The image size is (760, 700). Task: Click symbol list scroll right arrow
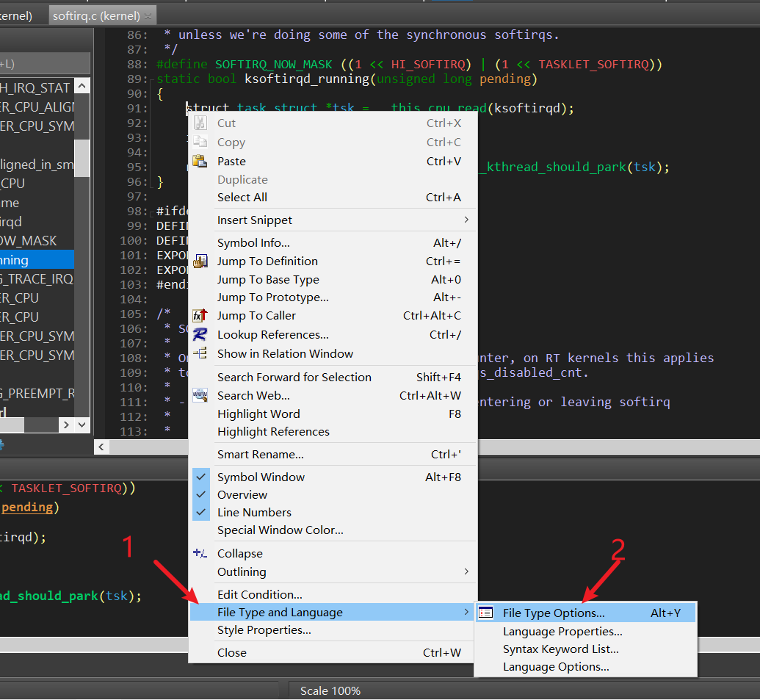click(x=66, y=425)
